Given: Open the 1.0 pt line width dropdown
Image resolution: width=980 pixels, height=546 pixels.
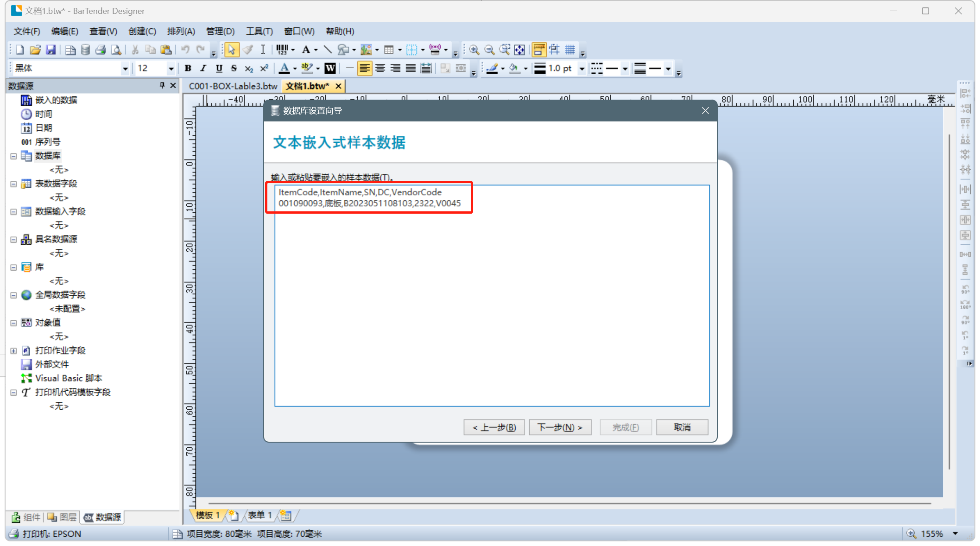Looking at the screenshot, I should coord(582,69).
